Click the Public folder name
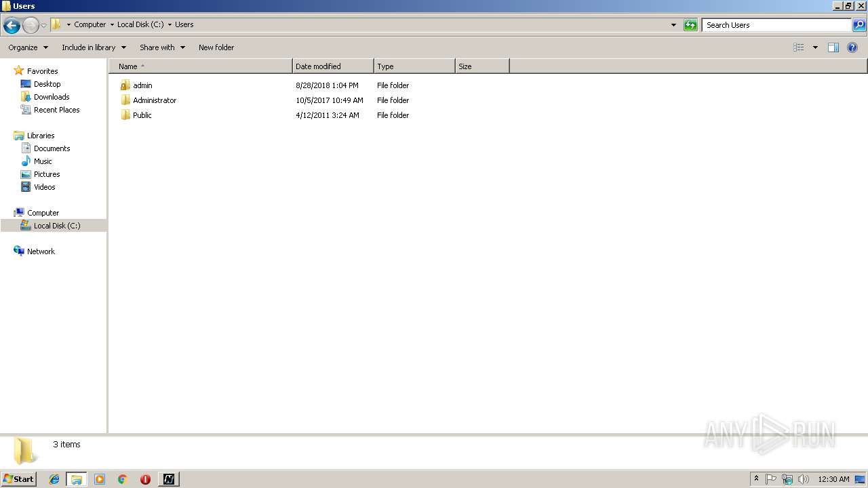The width and height of the screenshot is (868, 488). click(x=142, y=115)
